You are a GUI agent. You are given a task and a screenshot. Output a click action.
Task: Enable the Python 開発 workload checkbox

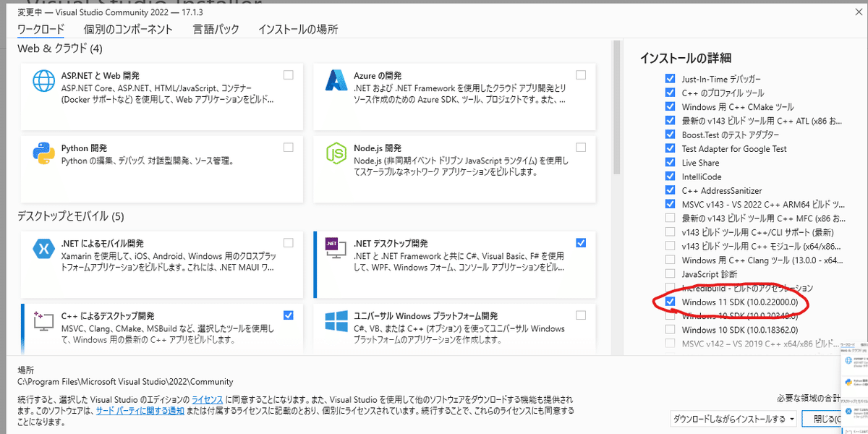tap(289, 147)
